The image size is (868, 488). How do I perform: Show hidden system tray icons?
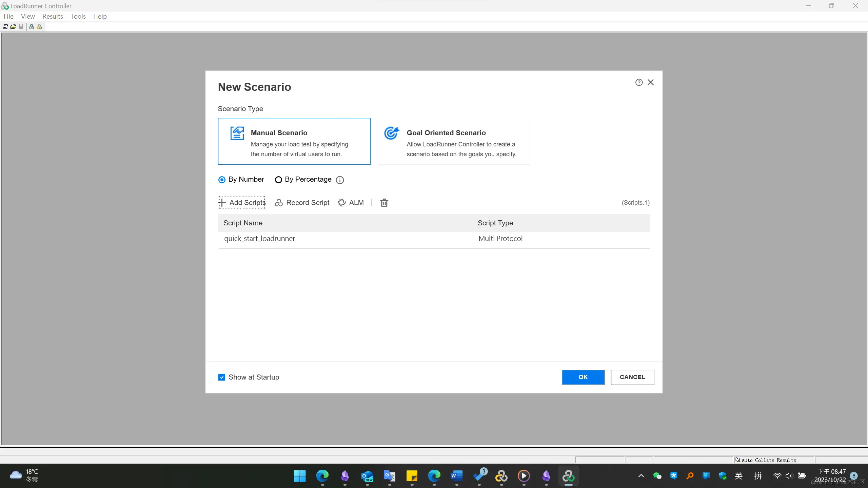pos(641,476)
